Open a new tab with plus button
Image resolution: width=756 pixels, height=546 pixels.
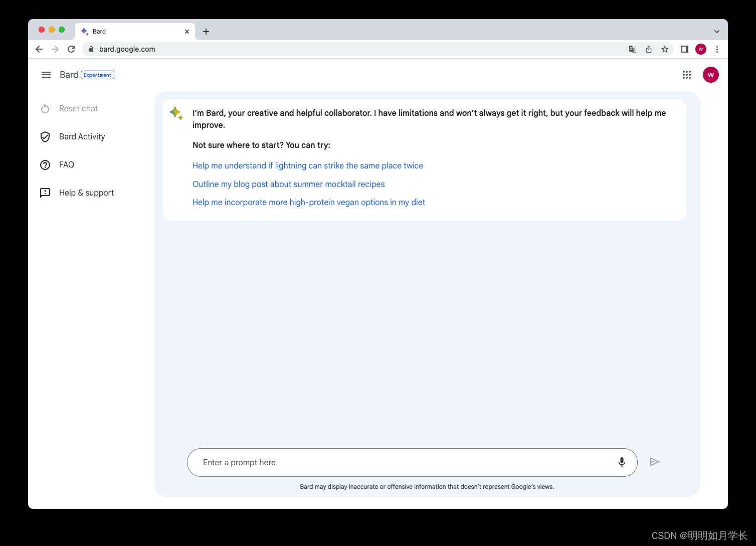206,32
